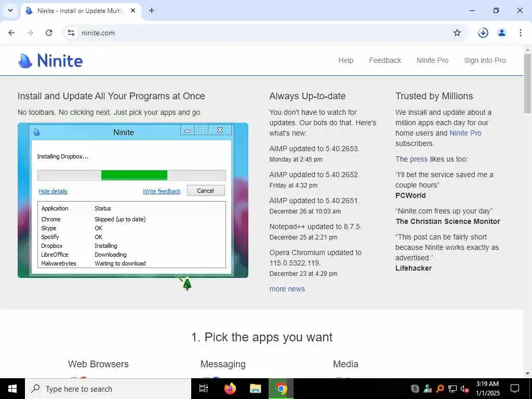Click the people tray icon
This screenshot has width=532, height=399.
tap(427, 389)
